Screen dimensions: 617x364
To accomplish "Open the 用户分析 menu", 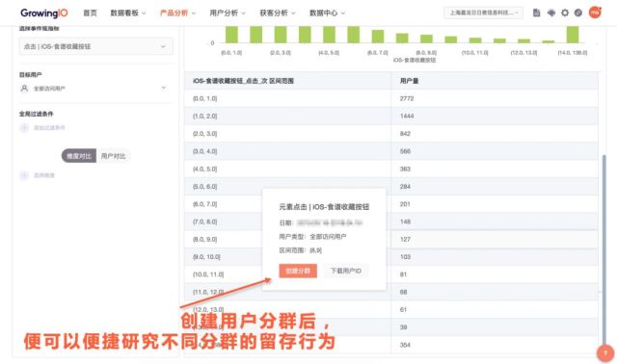I will [x=228, y=13].
